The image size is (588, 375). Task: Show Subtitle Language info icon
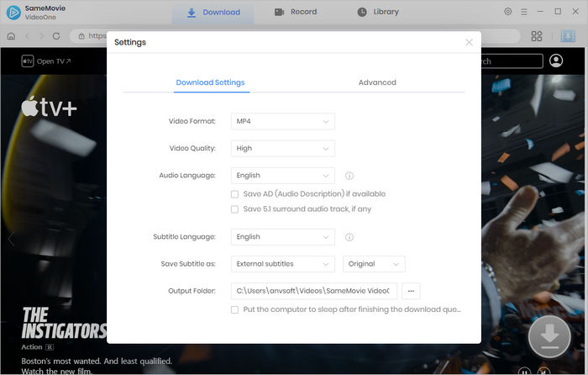[x=349, y=237]
